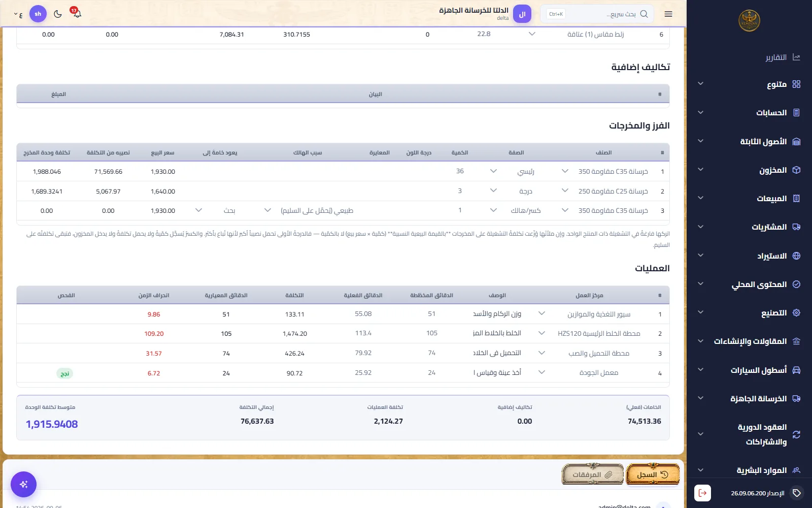Click the Ctrl+K shortcut badge
This screenshot has width=812, height=508.
pyautogui.click(x=556, y=14)
